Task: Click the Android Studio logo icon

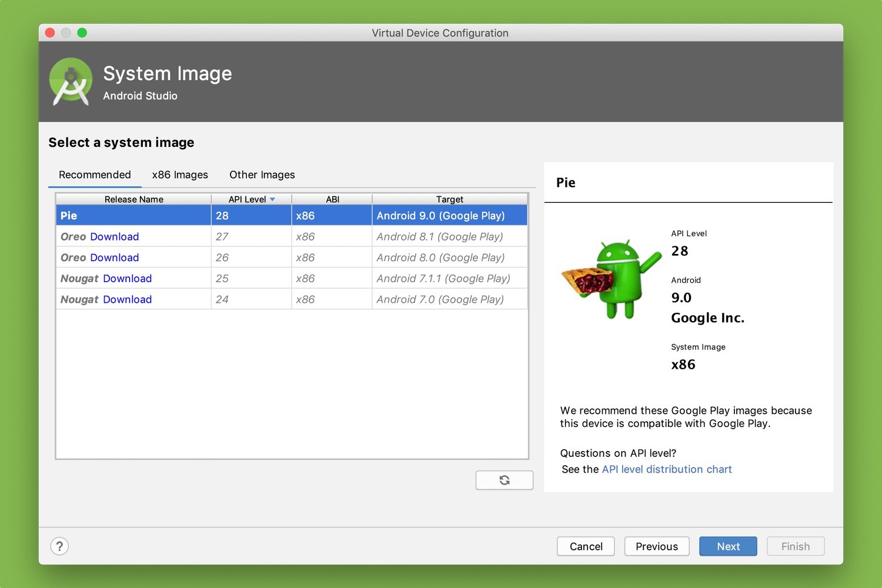Action: (x=71, y=82)
